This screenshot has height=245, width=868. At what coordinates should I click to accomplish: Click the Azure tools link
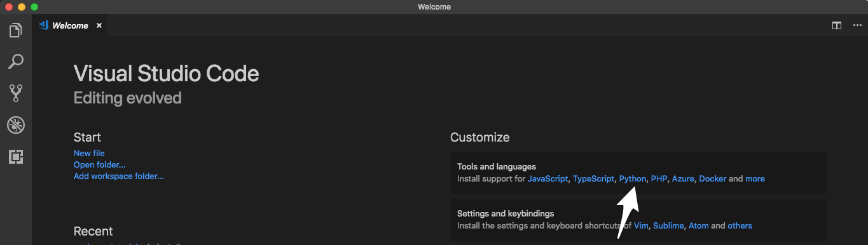[683, 179]
